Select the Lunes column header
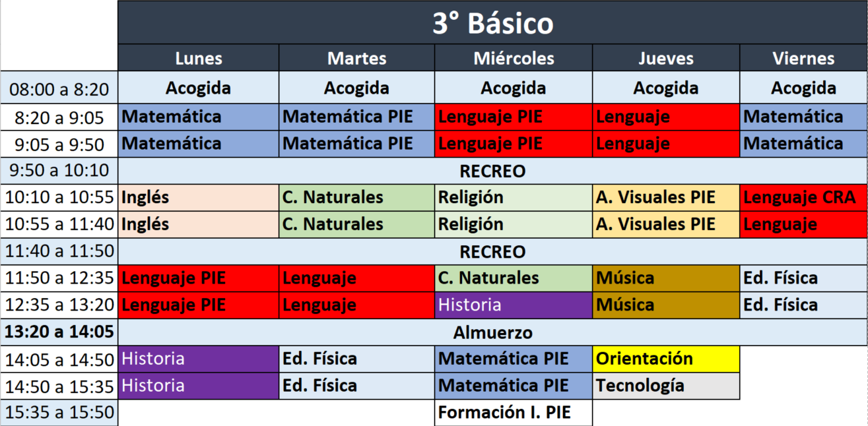Viewport: 868px width, 426px height. click(199, 58)
